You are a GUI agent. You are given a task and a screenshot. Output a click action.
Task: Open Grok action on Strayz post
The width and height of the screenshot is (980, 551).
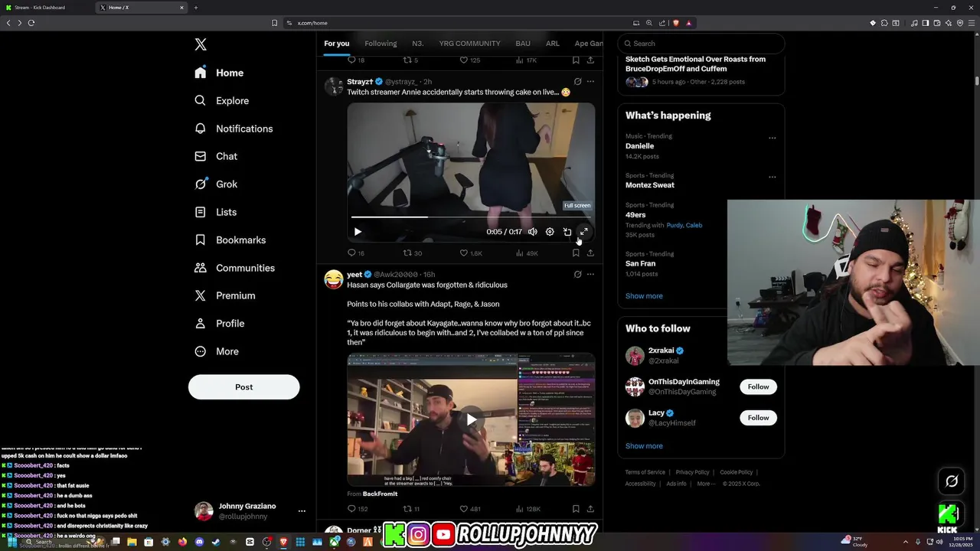tap(578, 82)
